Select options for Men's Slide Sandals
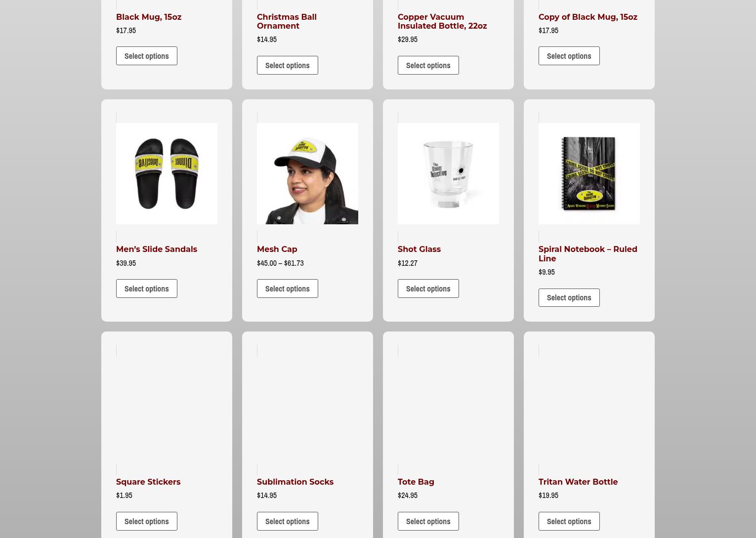 pyautogui.click(x=147, y=289)
